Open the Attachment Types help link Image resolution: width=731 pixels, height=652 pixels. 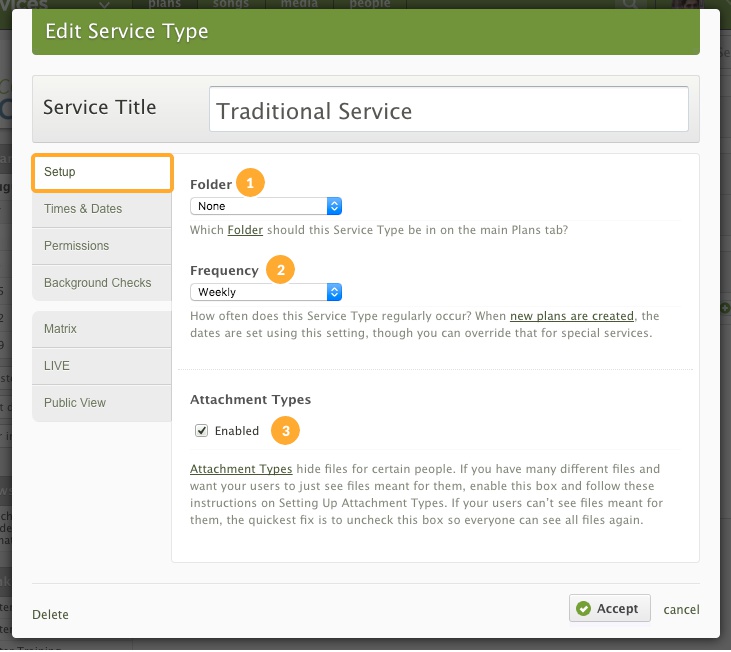pyautogui.click(x=241, y=469)
